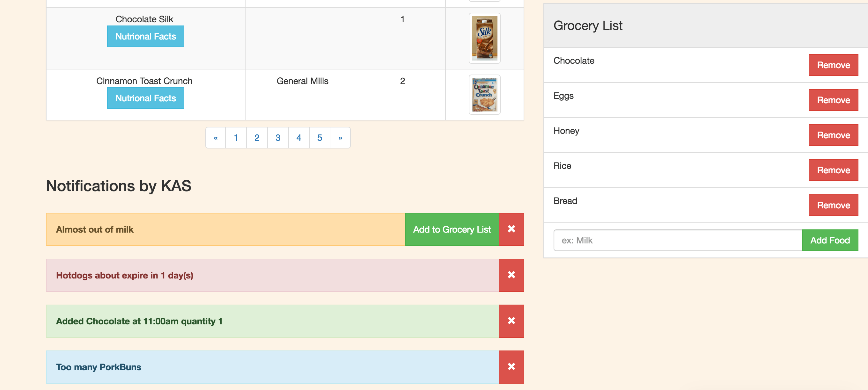Open Nutrional Facts for Cinnamon Toast Crunch
The image size is (868, 390).
(x=145, y=98)
